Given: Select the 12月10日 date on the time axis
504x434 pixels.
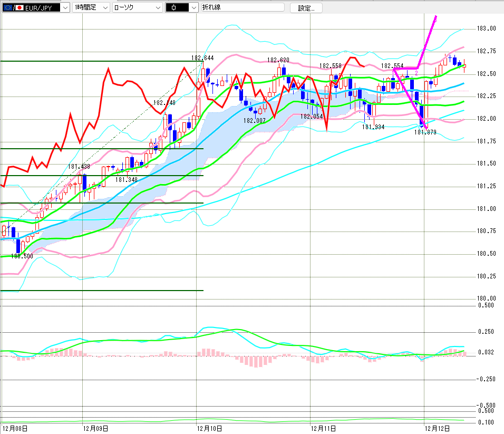Looking at the screenshot, I should (x=209, y=428).
